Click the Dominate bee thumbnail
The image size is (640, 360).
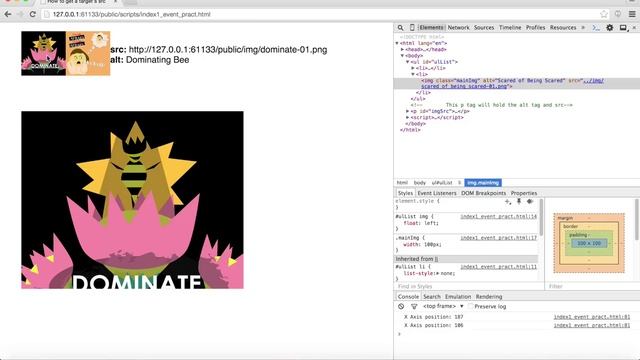pos(43,53)
